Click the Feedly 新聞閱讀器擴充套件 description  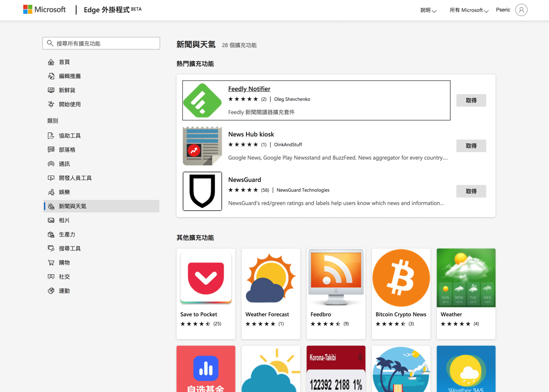pos(261,112)
